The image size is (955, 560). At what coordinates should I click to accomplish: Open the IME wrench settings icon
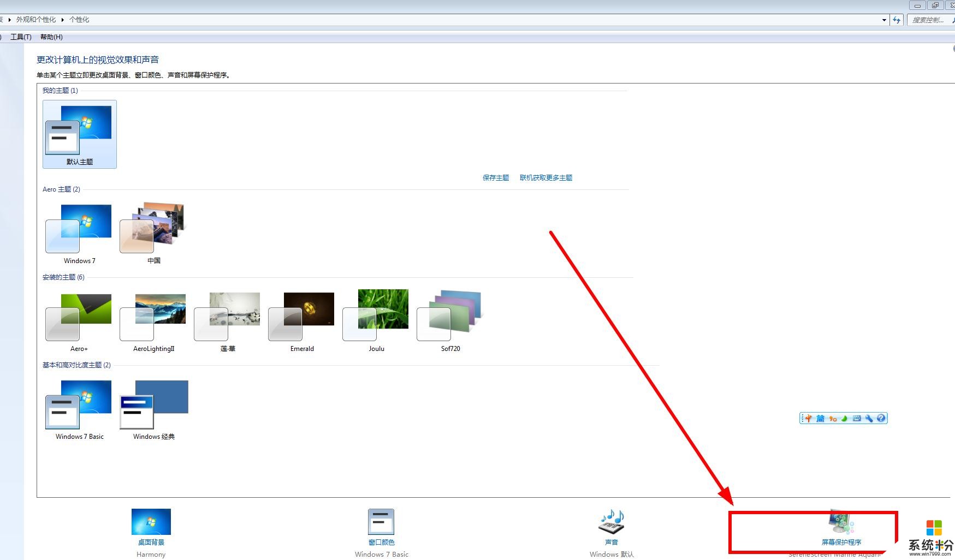pyautogui.click(x=869, y=419)
